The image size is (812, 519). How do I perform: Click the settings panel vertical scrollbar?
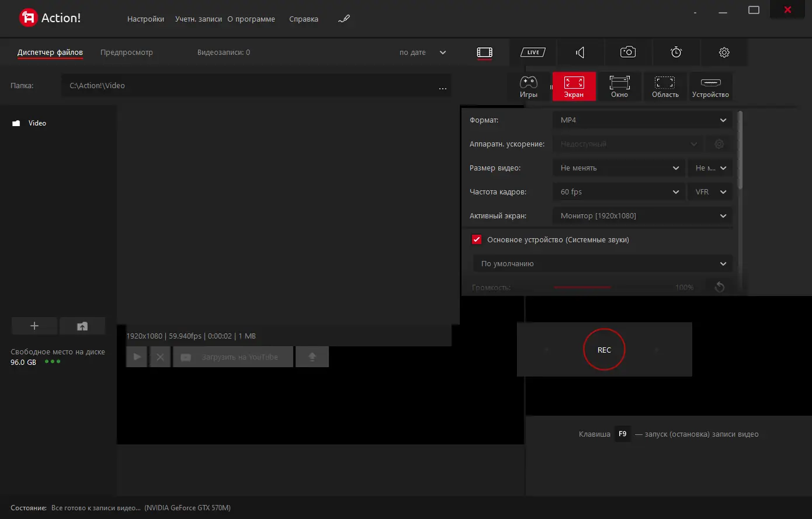click(x=740, y=150)
